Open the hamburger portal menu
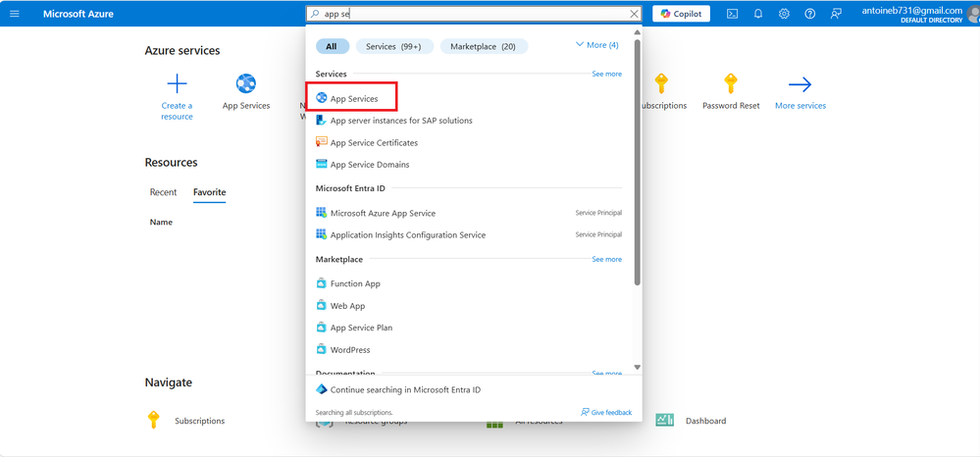The image size is (980, 457). pos(15,14)
